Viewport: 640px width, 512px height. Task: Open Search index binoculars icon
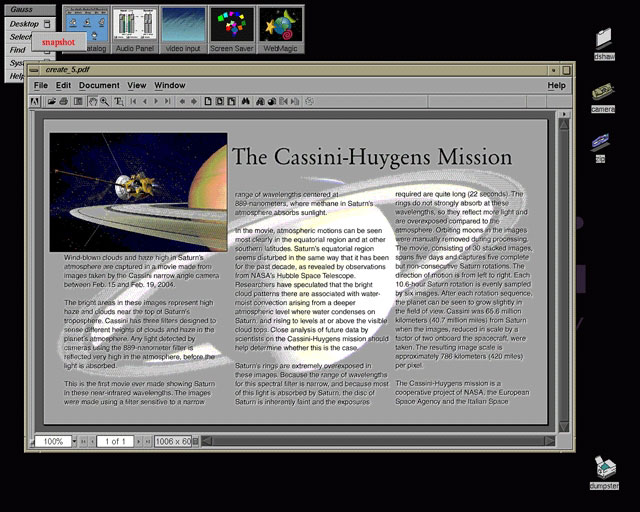point(260,101)
